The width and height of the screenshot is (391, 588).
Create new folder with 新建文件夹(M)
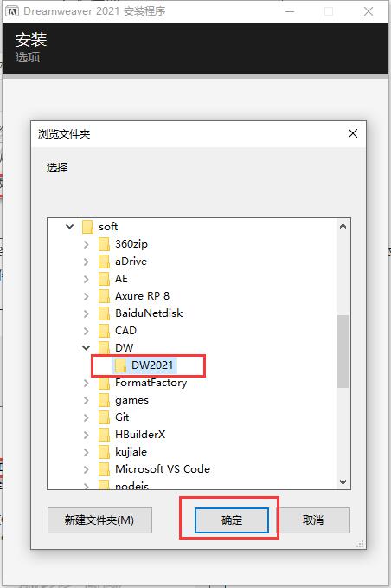point(99,520)
